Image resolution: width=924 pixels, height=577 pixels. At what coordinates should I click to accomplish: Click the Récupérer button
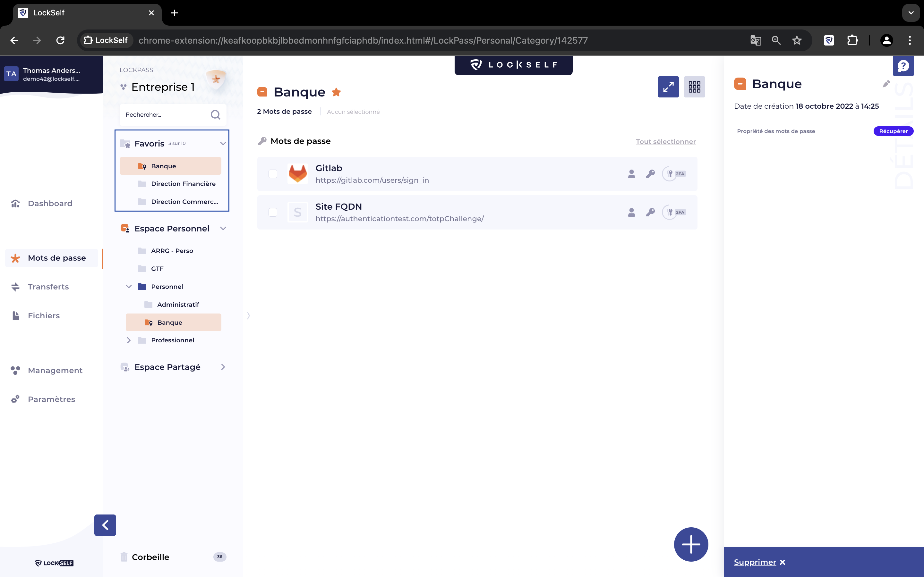(893, 131)
